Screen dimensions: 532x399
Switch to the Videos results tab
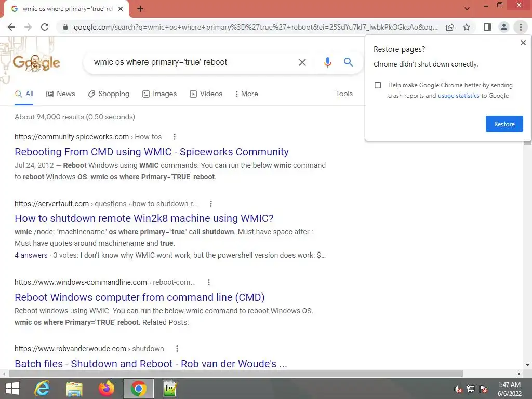click(206, 94)
